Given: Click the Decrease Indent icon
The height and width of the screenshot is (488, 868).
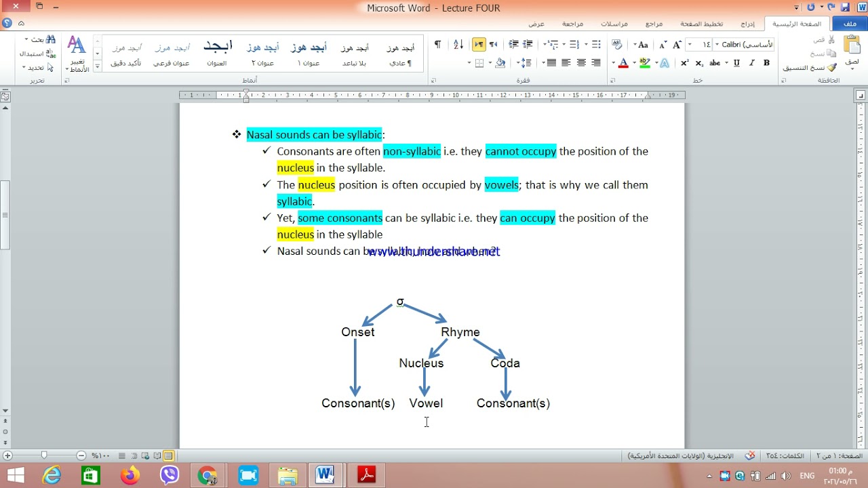Looking at the screenshot, I should tap(528, 45).
